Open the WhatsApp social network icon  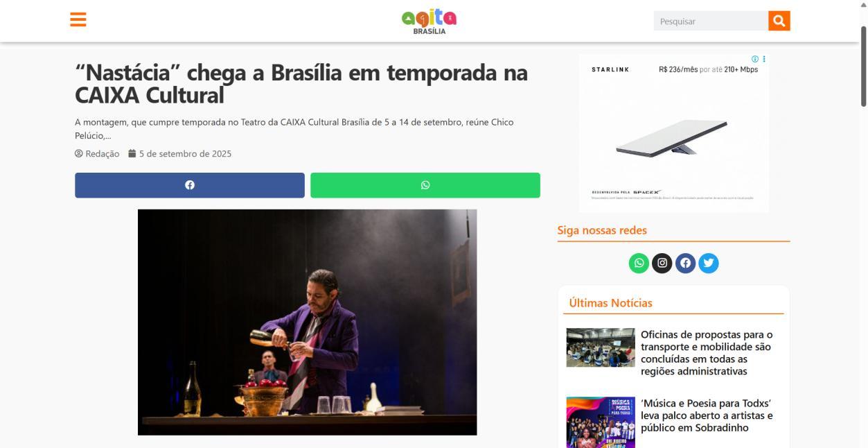[639, 263]
